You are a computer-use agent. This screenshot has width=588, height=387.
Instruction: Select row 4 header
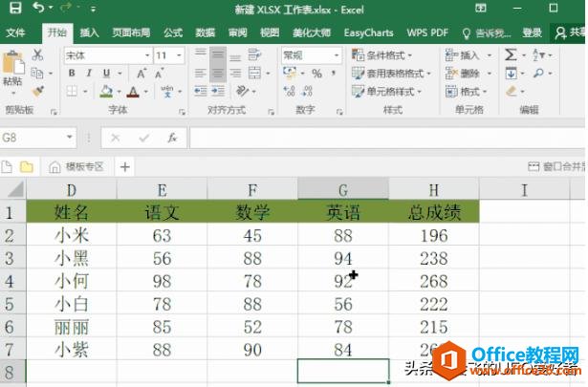12,281
